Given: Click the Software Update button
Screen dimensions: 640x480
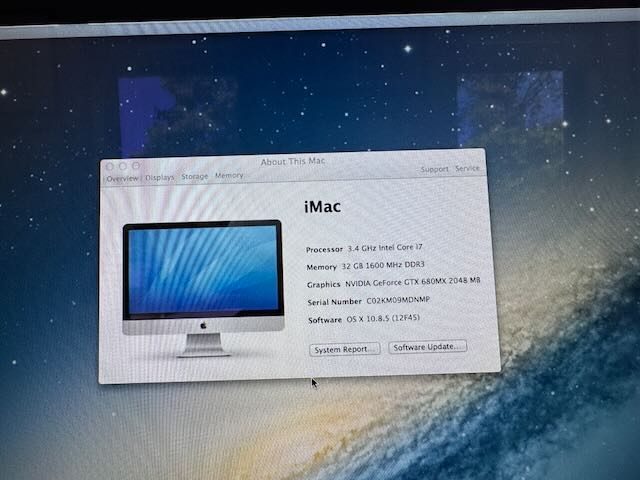Looking at the screenshot, I should point(427,347).
